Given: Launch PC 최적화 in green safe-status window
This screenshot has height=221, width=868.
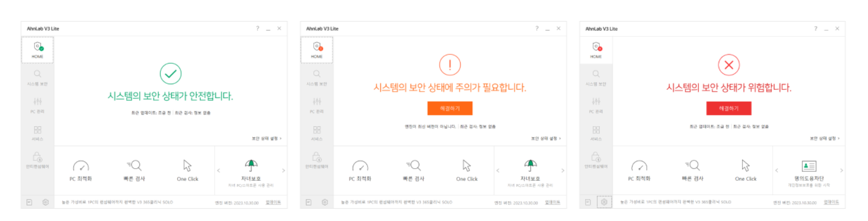Looking at the screenshot, I should [81, 171].
